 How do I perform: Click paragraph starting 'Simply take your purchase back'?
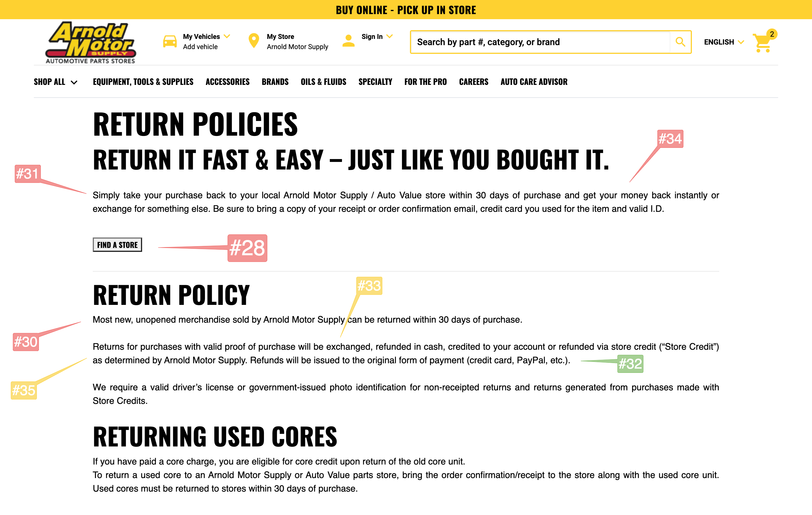pyautogui.click(x=406, y=202)
